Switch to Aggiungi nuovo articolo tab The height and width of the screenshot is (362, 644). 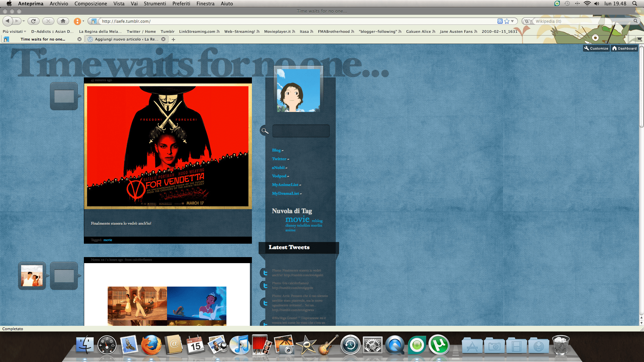(x=126, y=39)
